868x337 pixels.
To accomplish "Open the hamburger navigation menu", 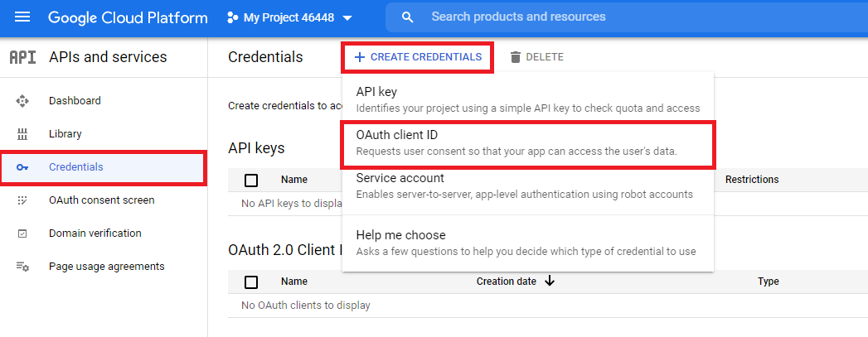I will coord(22,17).
